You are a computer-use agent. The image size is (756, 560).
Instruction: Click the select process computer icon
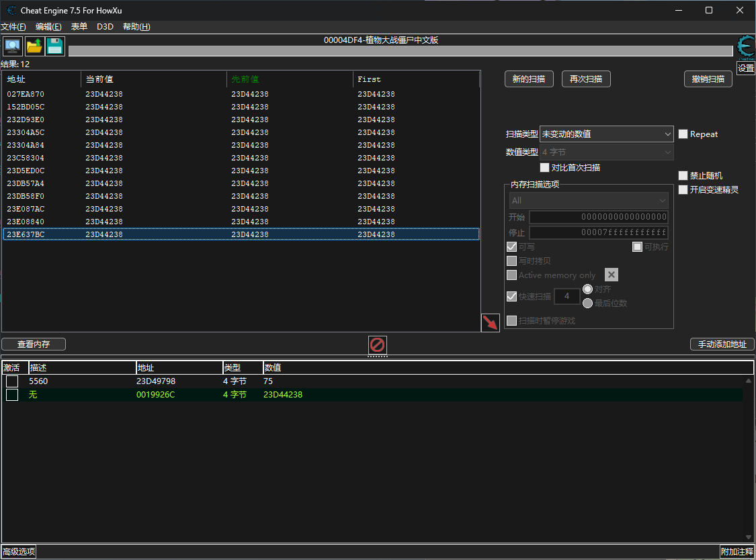12,46
